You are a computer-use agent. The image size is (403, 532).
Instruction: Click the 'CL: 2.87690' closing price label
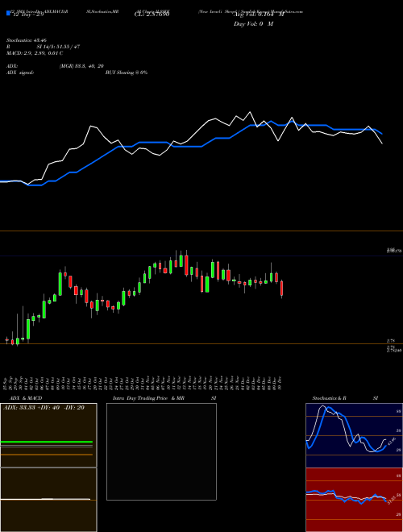coord(152,15)
